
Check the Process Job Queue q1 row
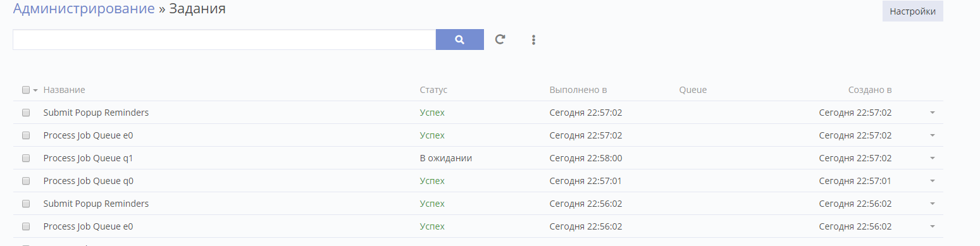[x=26, y=158]
